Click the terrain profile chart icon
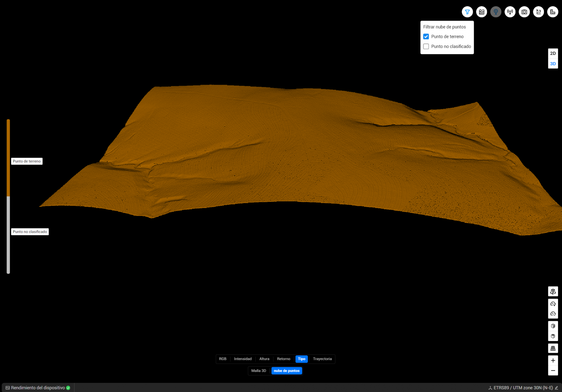Image resolution: width=562 pixels, height=392 pixels. pos(482,12)
